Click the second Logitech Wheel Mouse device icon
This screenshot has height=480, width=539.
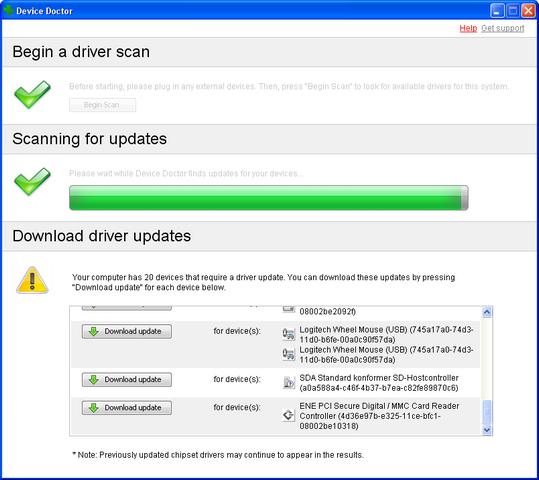click(x=288, y=354)
